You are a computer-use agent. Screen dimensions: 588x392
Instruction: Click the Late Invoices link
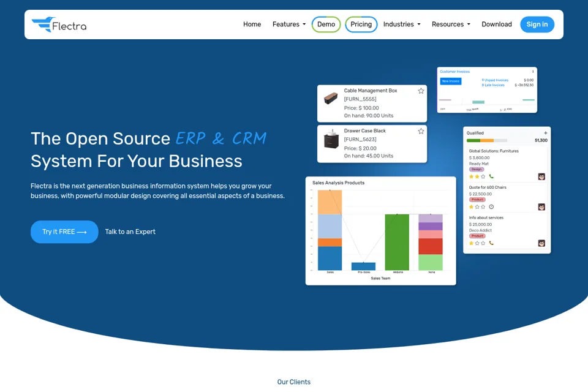(493, 85)
